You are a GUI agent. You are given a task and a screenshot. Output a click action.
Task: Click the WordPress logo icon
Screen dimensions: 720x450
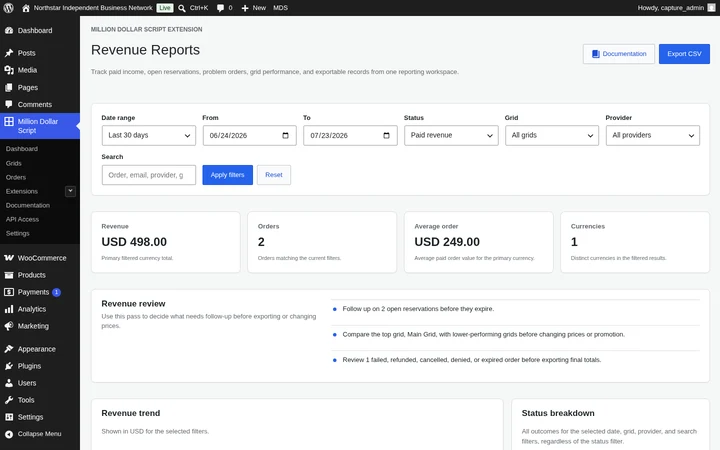[8, 8]
